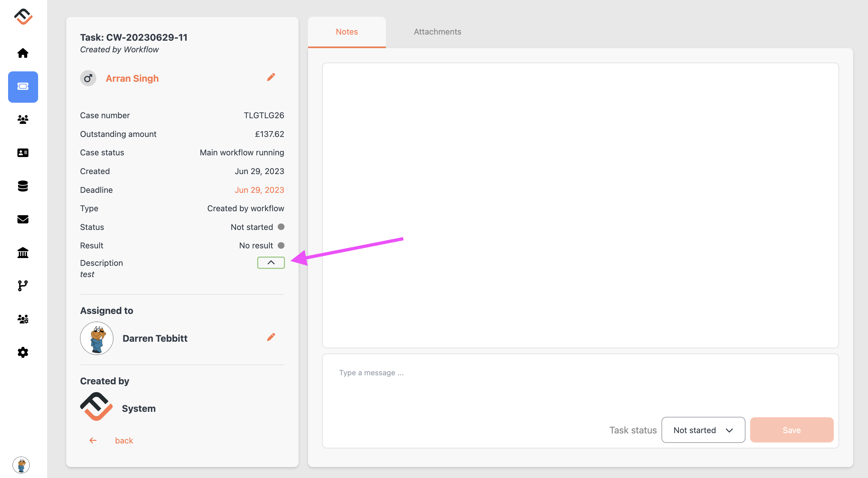Save the current task status
This screenshot has width=868, height=478.
pos(791,430)
